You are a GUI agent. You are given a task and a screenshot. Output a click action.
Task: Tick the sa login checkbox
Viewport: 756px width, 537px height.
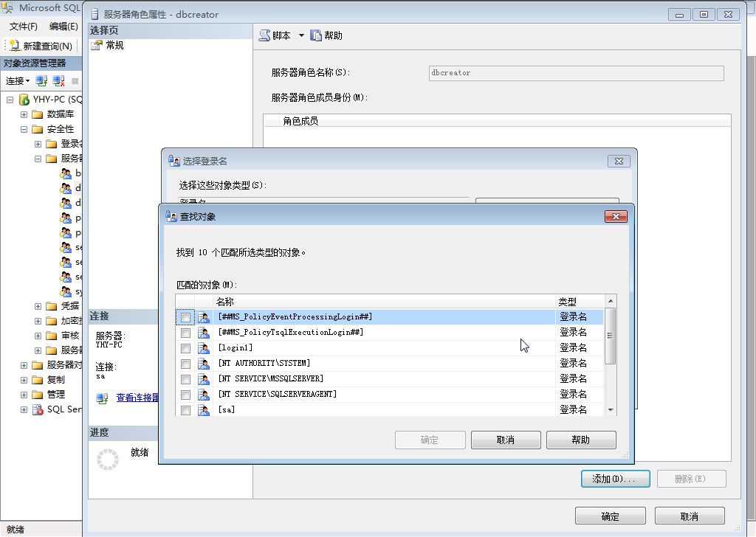tap(185, 410)
